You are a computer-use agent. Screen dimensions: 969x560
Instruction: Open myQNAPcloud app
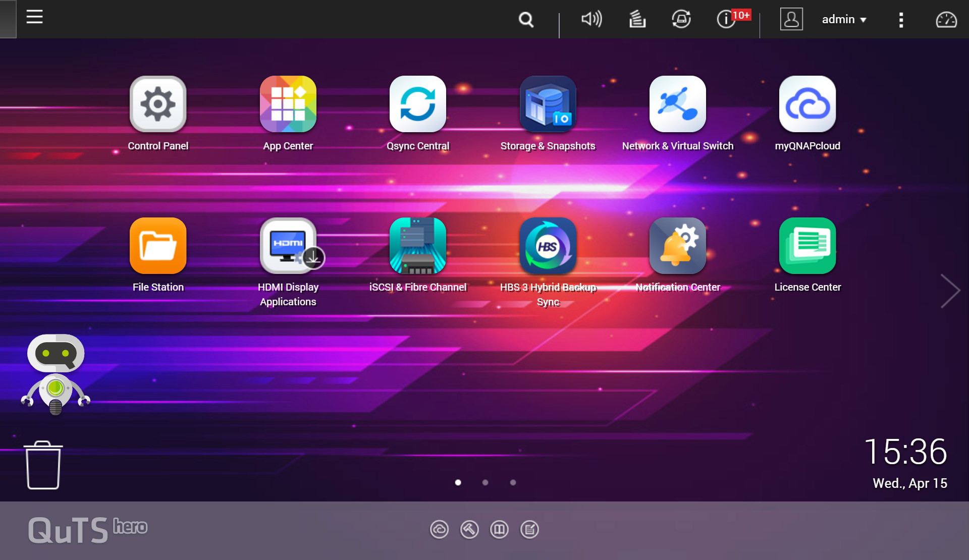coord(807,104)
